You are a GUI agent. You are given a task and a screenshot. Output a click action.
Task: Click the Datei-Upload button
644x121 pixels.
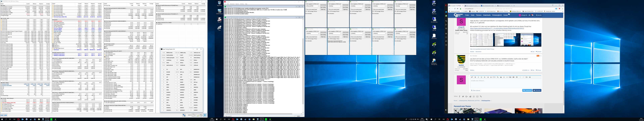(x=475, y=90)
